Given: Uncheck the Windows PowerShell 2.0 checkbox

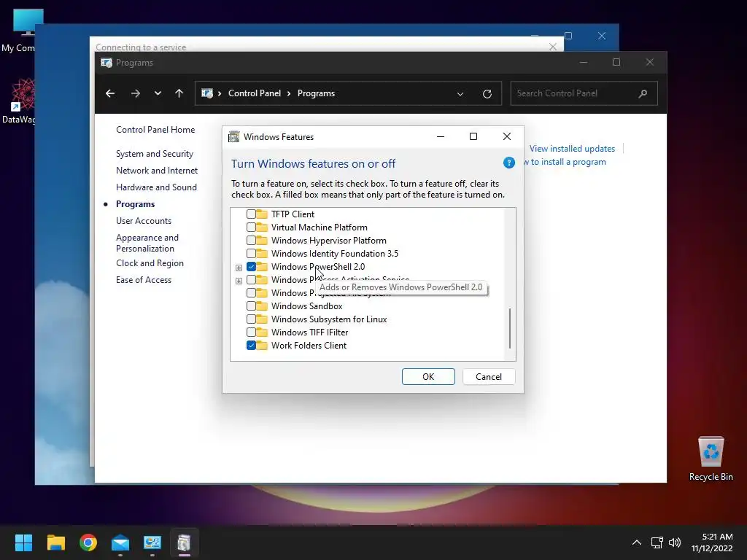Looking at the screenshot, I should [x=251, y=267].
